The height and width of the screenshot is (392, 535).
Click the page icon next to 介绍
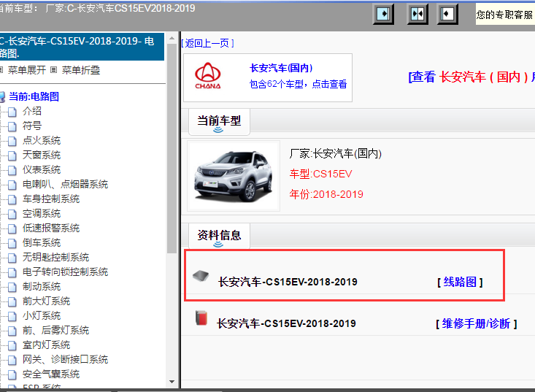pyautogui.click(x=12, y=112)
